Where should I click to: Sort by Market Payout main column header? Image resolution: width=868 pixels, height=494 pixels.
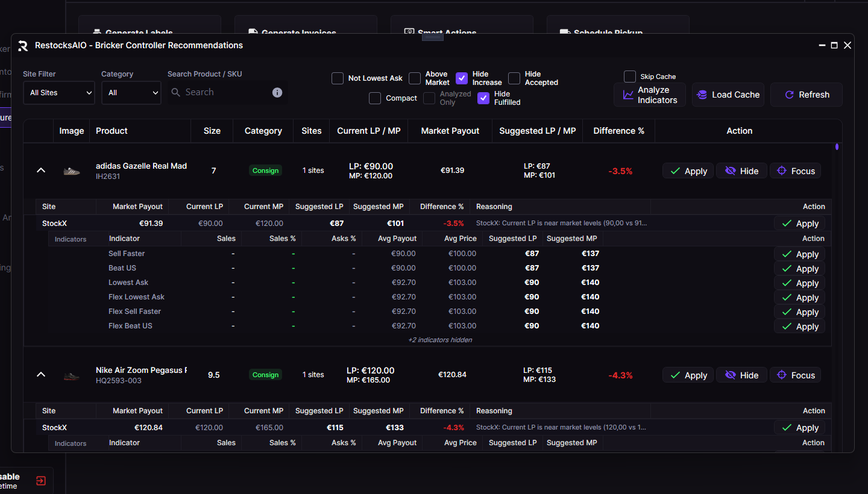pos(450,131)
